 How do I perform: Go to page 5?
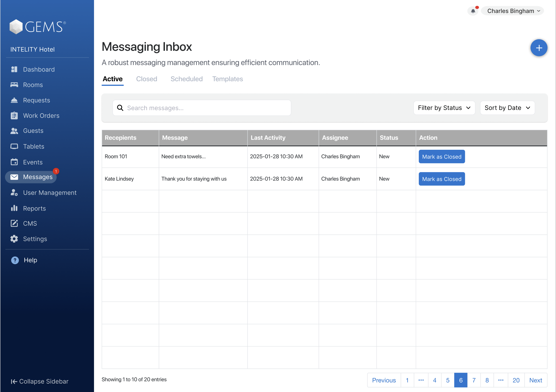448,380
